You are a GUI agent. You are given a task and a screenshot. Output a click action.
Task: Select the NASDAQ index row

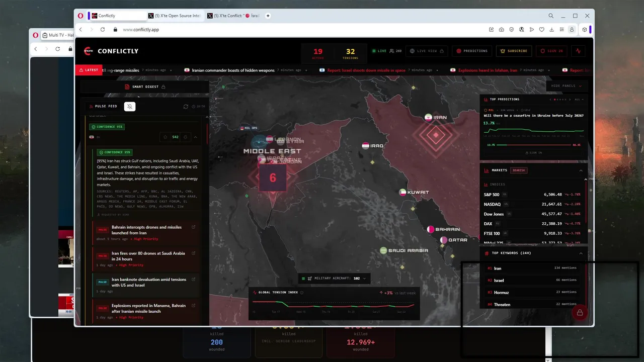pyautogui.click(x=532, y=204)
